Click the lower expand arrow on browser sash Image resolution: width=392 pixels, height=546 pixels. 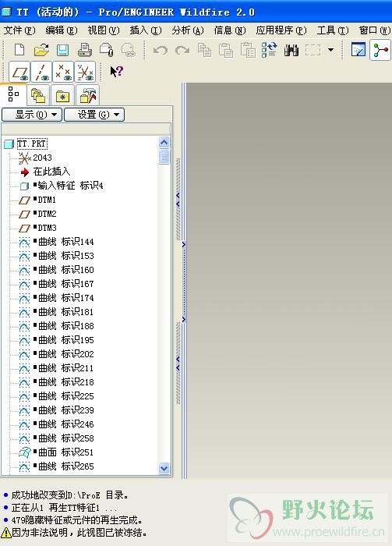[184, 319]
